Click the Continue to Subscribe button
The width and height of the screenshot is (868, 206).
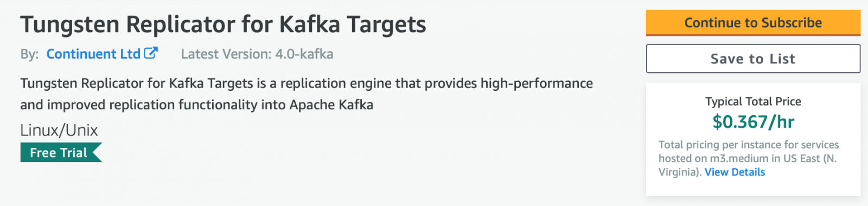[753, 23]
